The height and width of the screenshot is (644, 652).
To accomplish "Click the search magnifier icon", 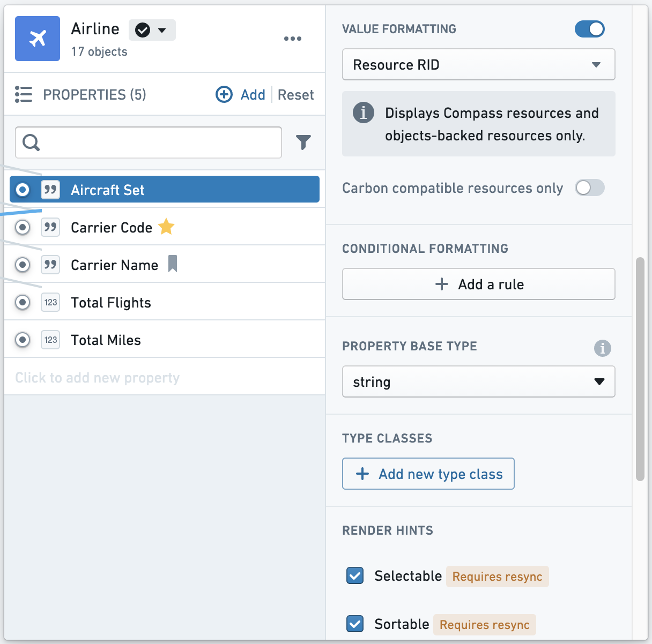I will pos(31,142).
